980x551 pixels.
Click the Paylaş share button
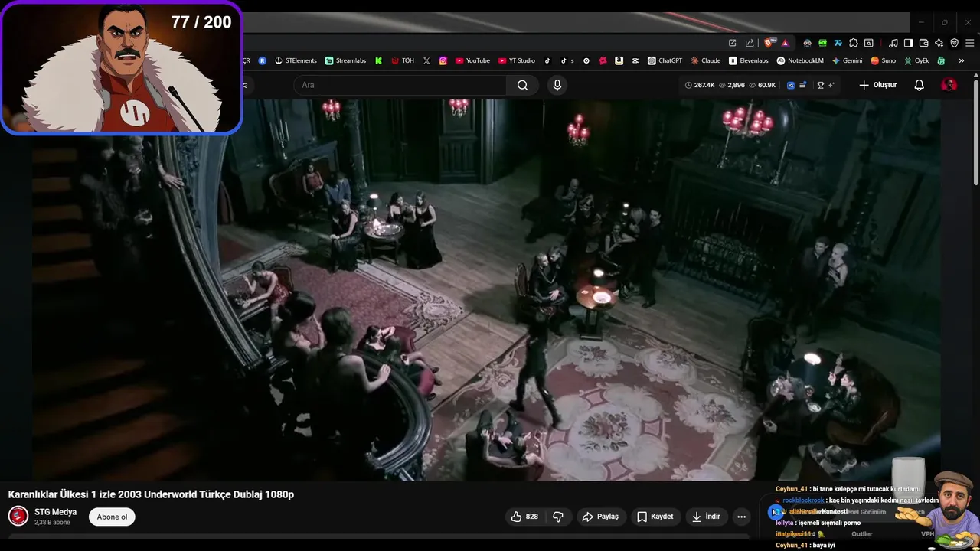pos(600,517)
